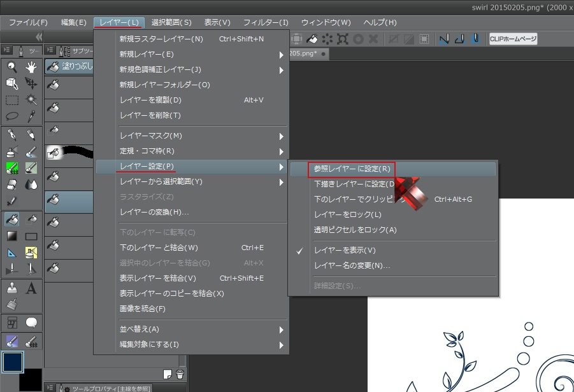This screenshot has height=392, width=574.
Task: Toggle レイヤーを表示(V) checked item
Action: tap(345, 250)
